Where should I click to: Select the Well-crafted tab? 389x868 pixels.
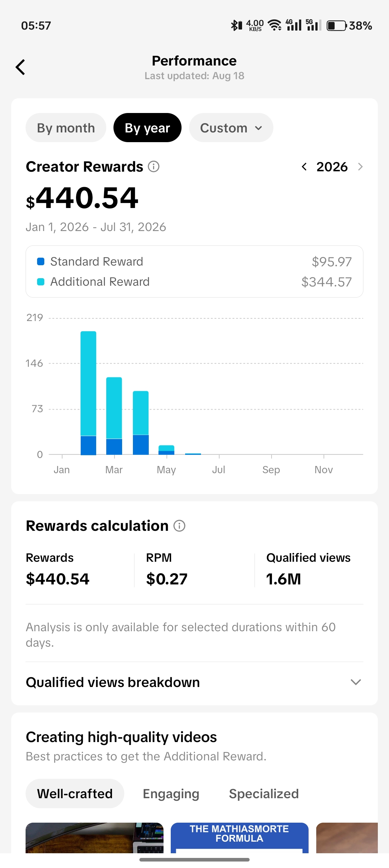(x=75, y=794)
